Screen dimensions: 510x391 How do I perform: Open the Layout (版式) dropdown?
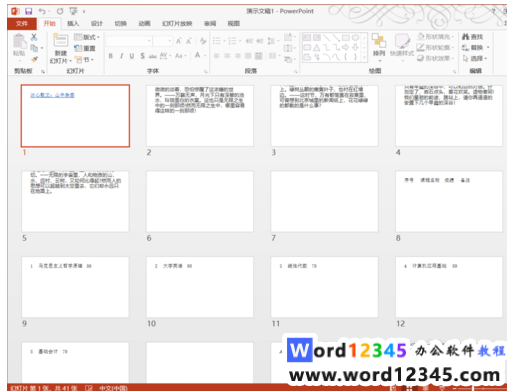pos(87,37)
